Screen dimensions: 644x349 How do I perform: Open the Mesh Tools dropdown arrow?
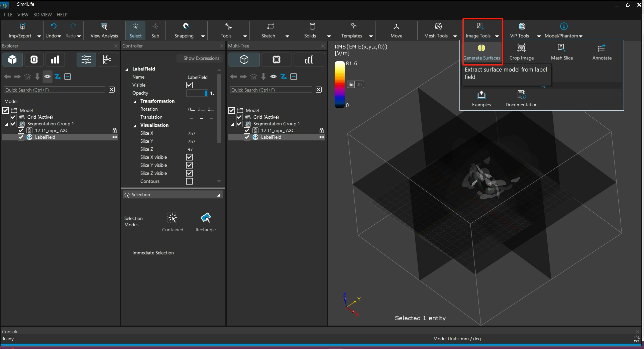point(455,36)
